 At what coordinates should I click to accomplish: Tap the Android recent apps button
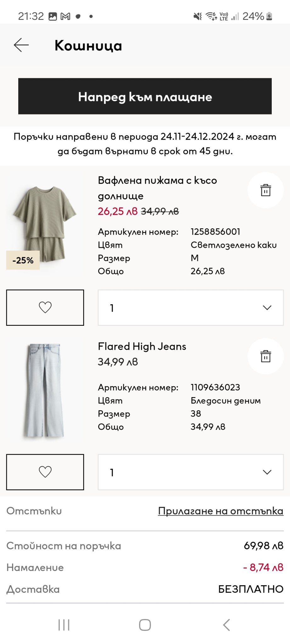click(64, 625)
